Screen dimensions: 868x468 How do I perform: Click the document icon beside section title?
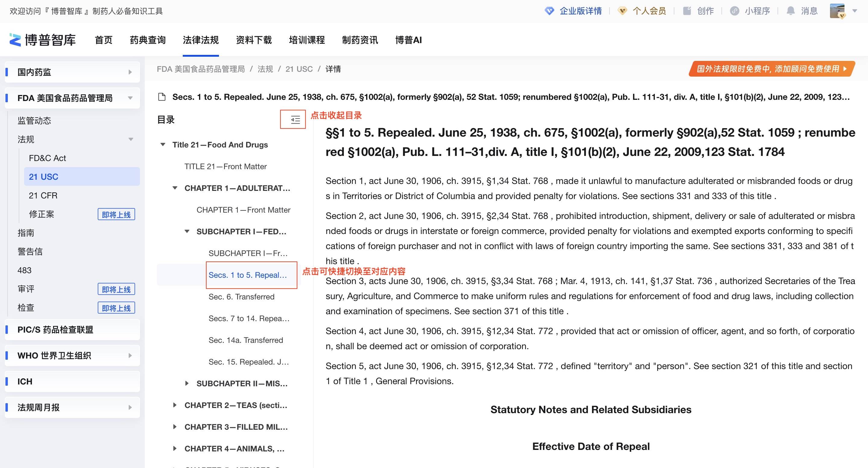click(x=162, y=97)
